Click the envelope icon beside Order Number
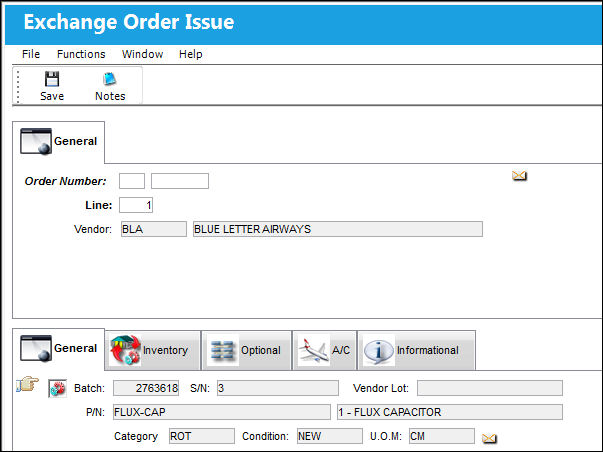This screenshot has height=452, width=603. tap(519, 176)
